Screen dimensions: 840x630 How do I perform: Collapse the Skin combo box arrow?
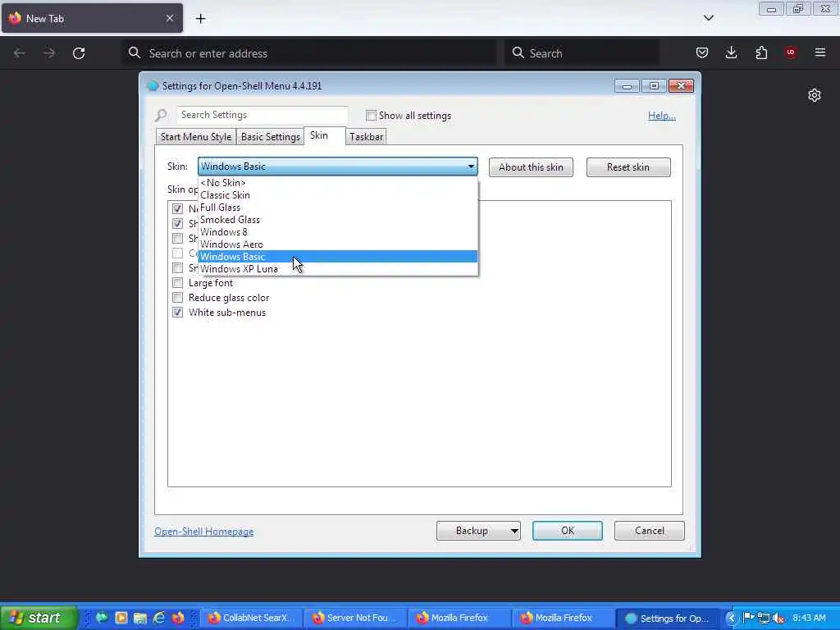[x=470, y=167]
